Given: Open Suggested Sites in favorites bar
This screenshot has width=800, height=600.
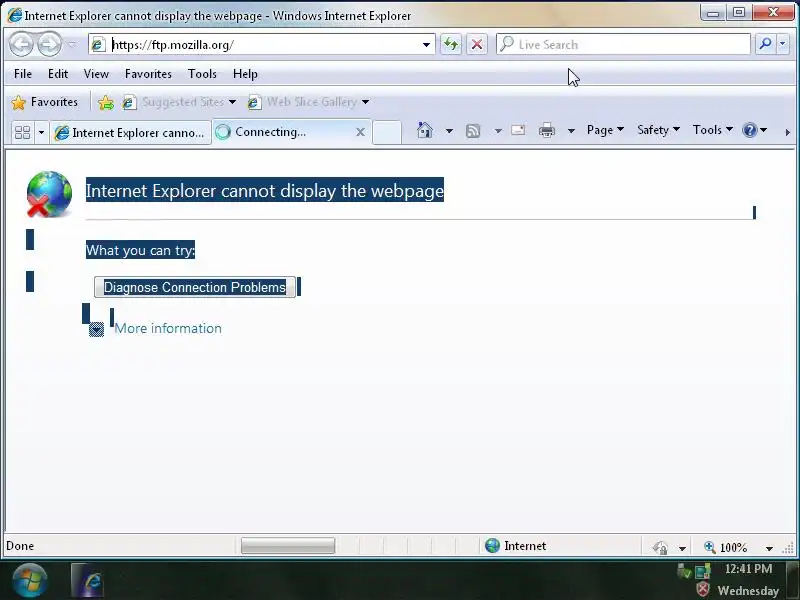Looking at the screenshot, I should (x=179, y=102).
